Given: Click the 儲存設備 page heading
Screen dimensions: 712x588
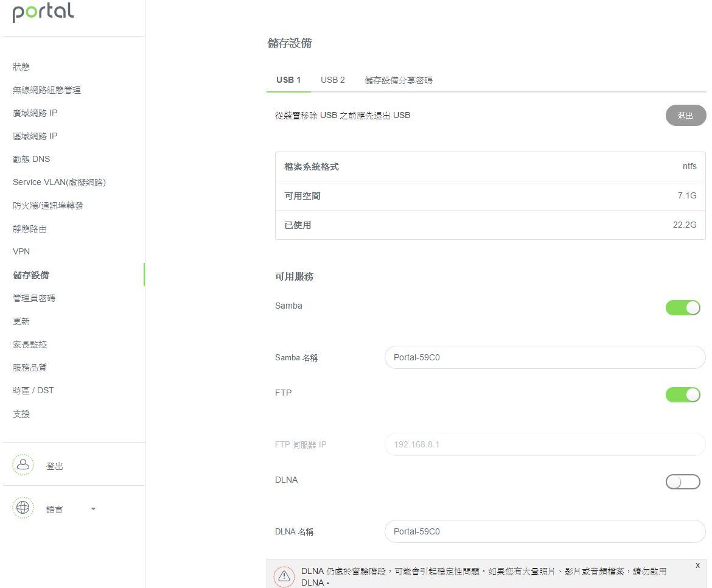Looking at the screenshot, I should coord(290,43).
